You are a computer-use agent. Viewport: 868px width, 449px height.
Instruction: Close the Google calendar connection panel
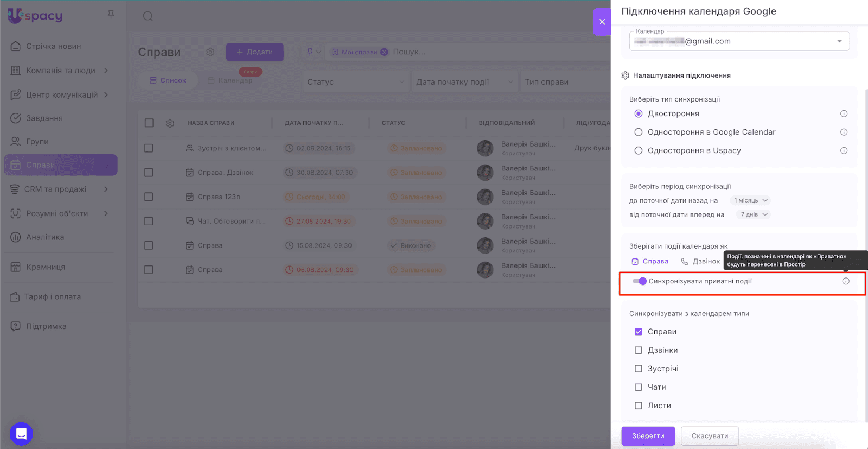[x=602, y=22]
